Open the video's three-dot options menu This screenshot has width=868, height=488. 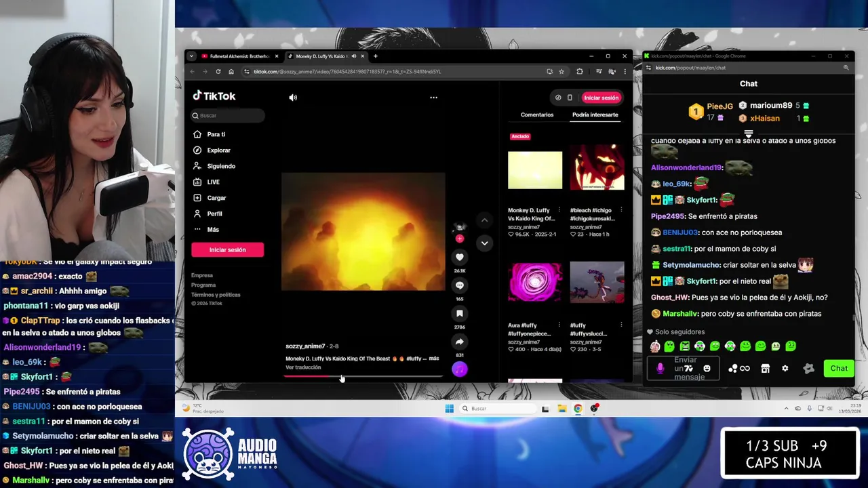point(433,98)
